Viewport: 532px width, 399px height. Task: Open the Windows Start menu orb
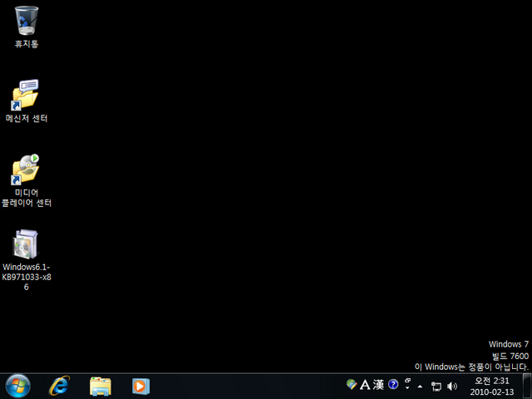[17, 386]
